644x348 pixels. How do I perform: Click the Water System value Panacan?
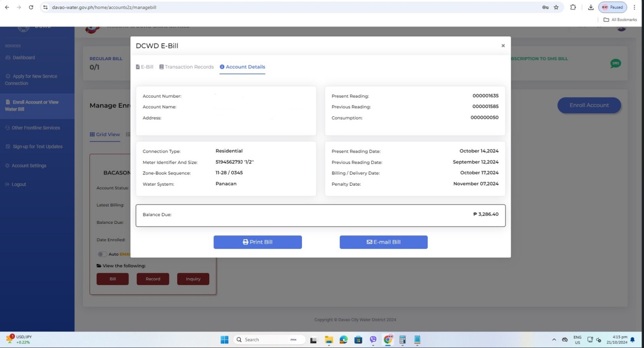[226, 184]
